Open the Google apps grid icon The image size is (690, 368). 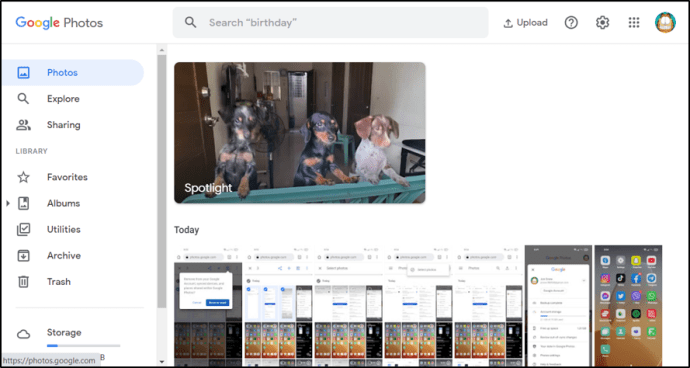click(x=634, y=22)
